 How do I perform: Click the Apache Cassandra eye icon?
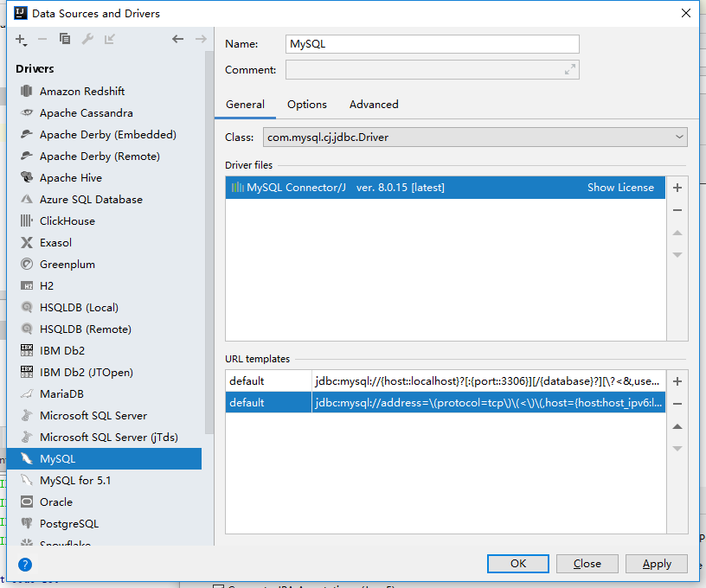pyautogui.click(x=27, y=112)
